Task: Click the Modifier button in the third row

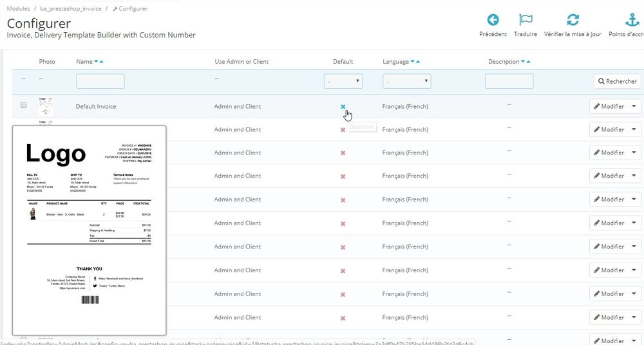Action: (609, 153)
